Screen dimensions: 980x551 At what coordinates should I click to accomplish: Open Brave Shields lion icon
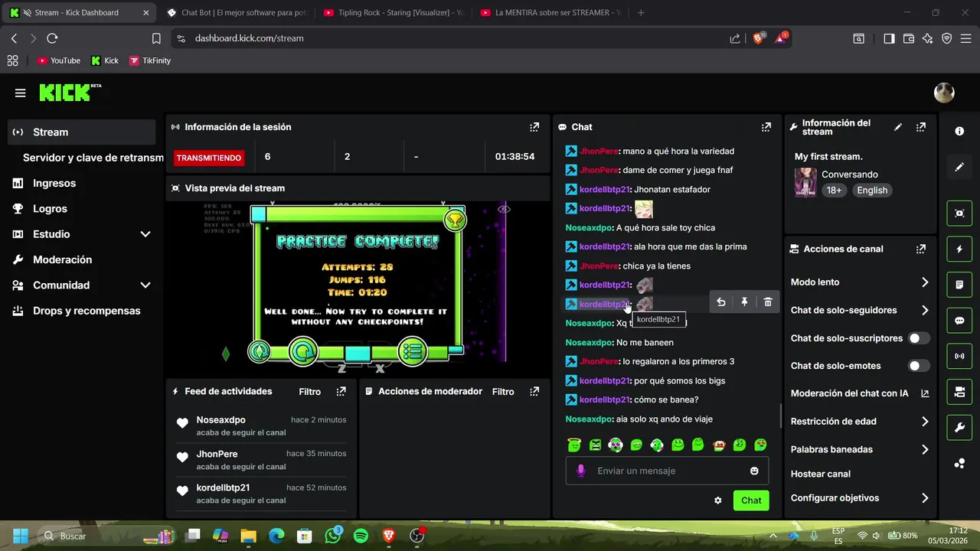(759, 38)
